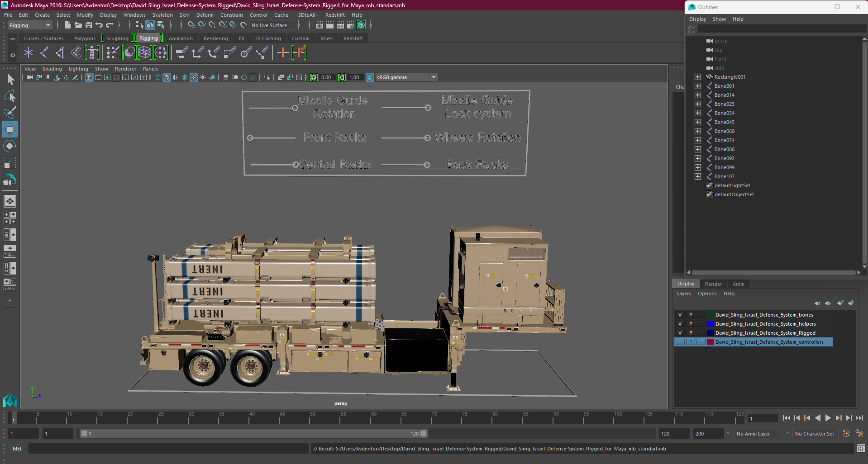This screenshot has width=868, height=464.
Task: Open the Outliner Show menu
Action: coord(719,19)
